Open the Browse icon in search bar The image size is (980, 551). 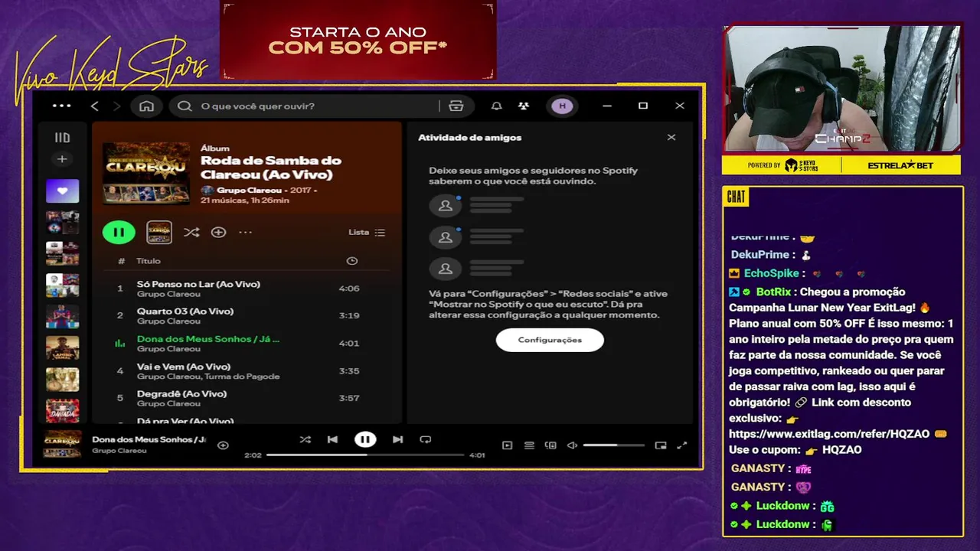pos(456,106)
